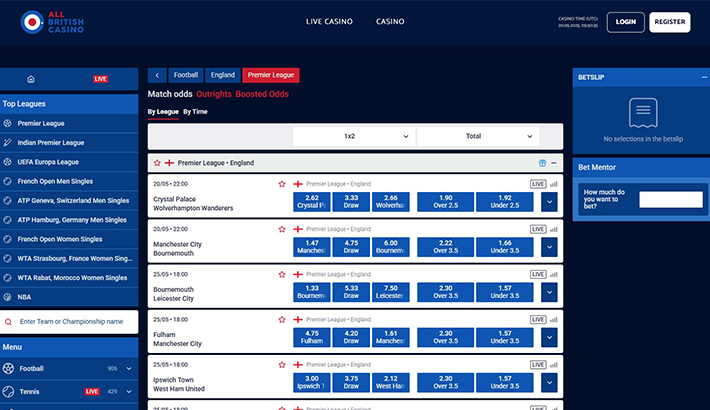The height and width of the screenshot is (410, 710).
Task: Open statistics icon for Manchester City vs Bournemouth
Action: click(554, 229)
